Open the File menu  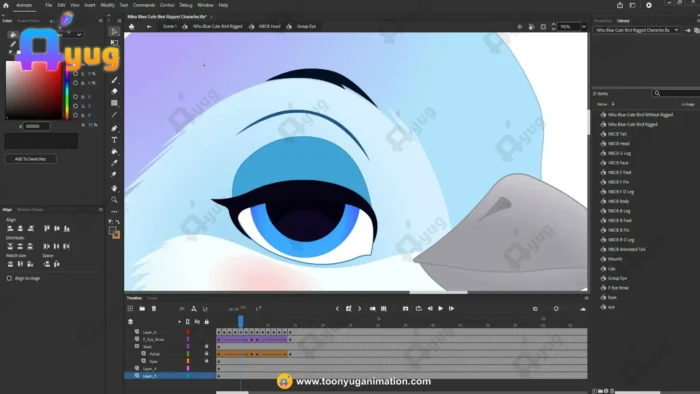pyautogui.click(x=48, y=5)
